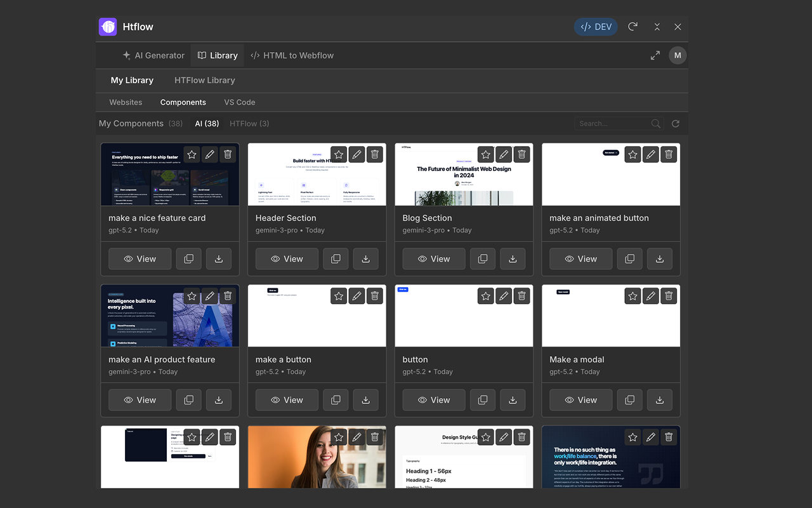Star the 'make an AI product feature' component
812x508 pixels.
click(x=192, y=296)
